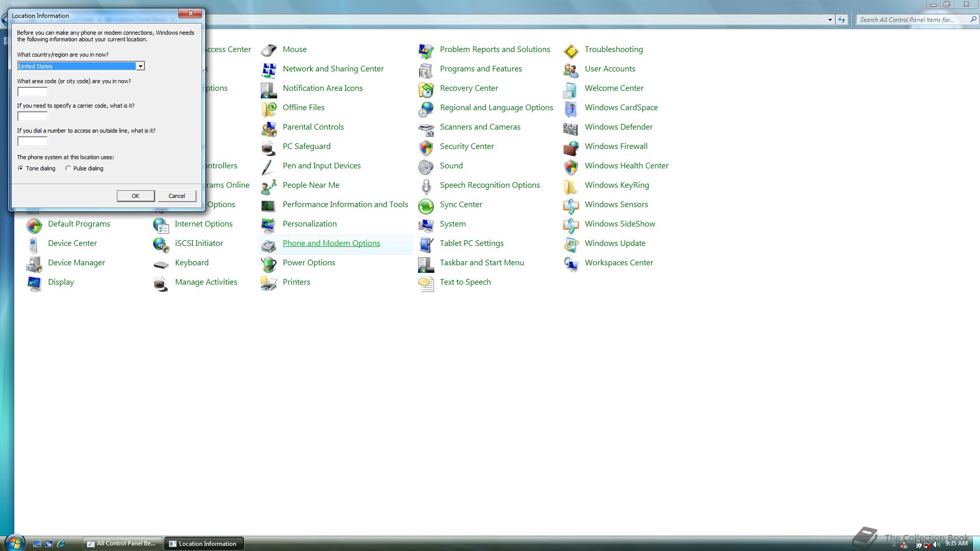Click the Show Desktop Quick Launch icon
The width and height of the screenshot is (980, 551).
click(37, 543)
